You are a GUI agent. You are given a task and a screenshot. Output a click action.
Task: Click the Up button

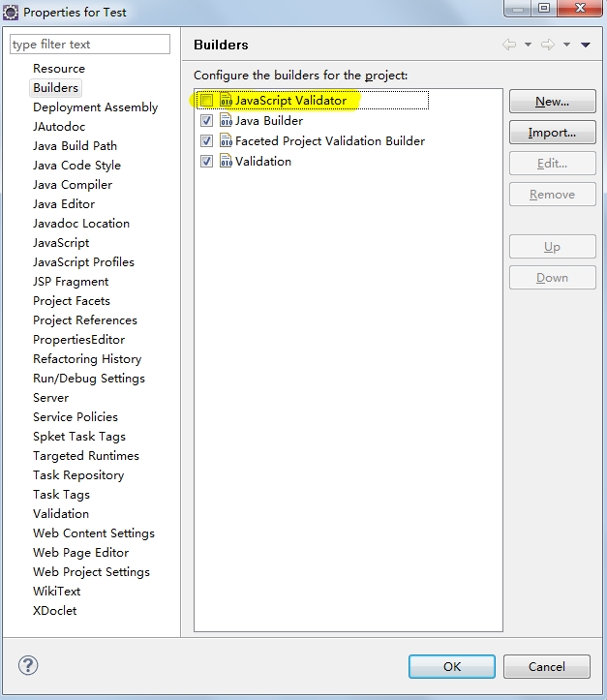(x=553, y=247)
